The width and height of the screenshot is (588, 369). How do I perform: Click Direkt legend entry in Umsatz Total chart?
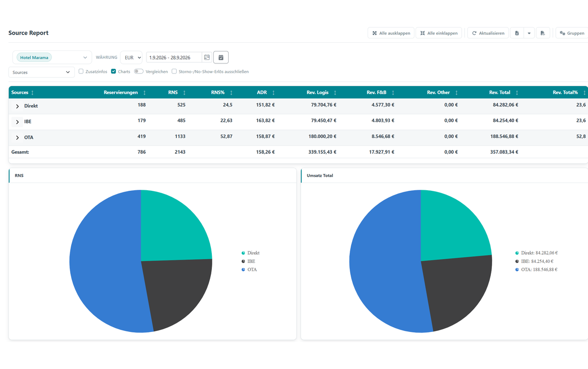click(x=536, y=253)
